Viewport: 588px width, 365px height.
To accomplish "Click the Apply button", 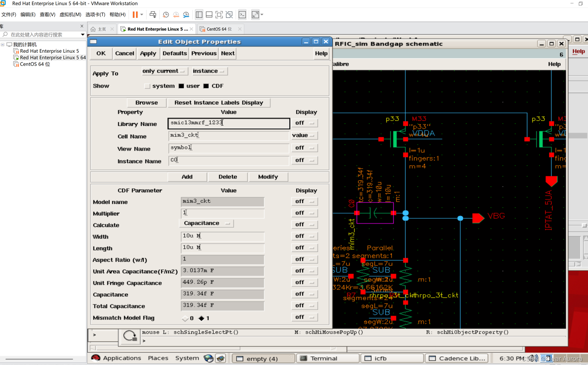I will coord(148,53).
